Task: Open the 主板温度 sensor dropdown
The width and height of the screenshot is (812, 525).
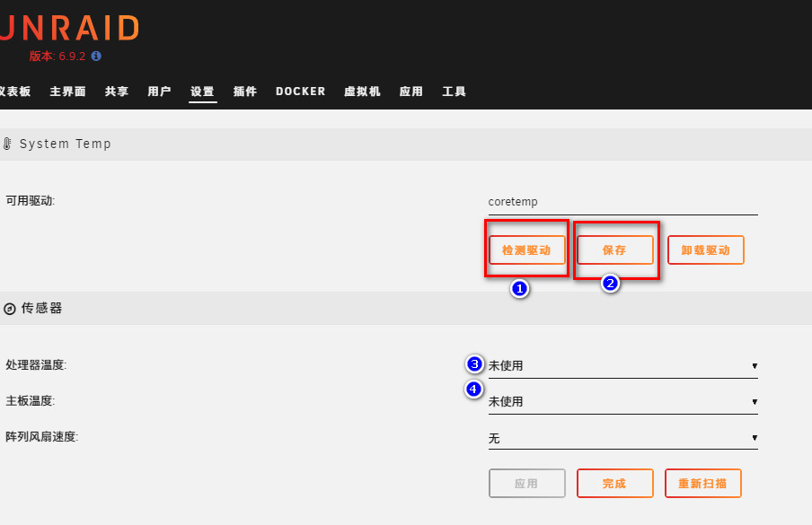Action: [623, 402]
